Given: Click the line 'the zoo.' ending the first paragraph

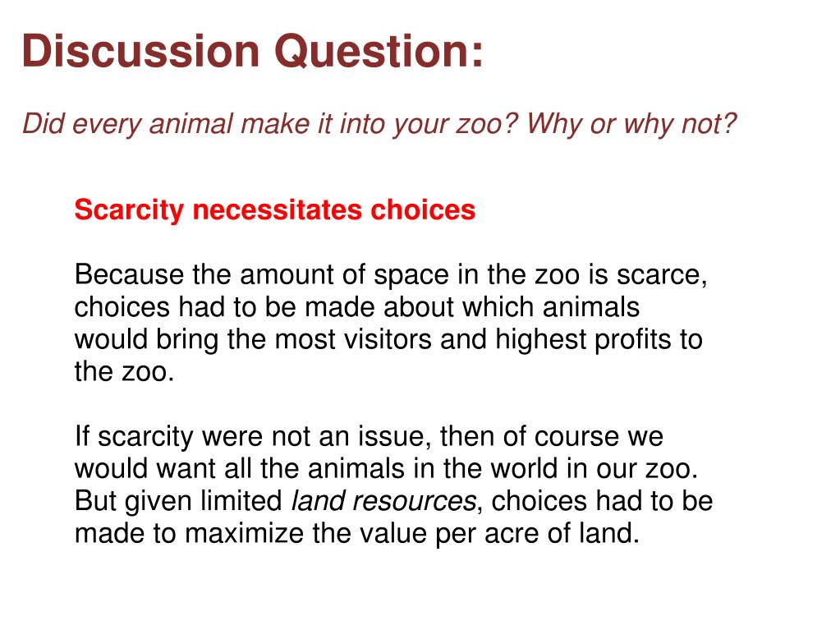Looking at the screenshot, I should pyautogui.click(x=124, y=371).
